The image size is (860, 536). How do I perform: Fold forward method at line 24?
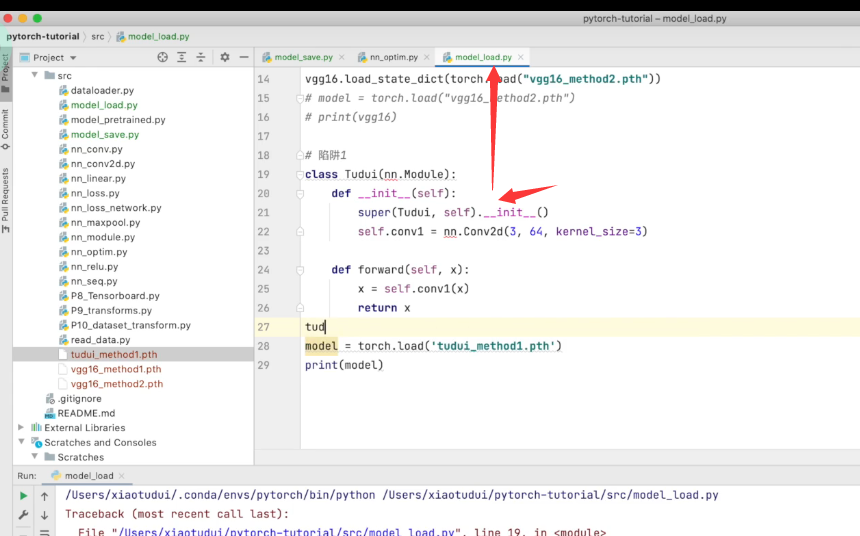coord(300,270)
